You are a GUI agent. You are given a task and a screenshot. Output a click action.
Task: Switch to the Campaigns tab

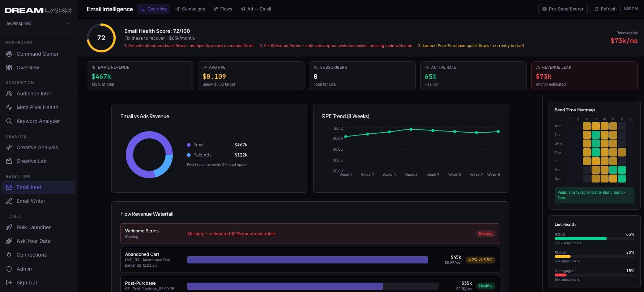[x=190, y=9]
